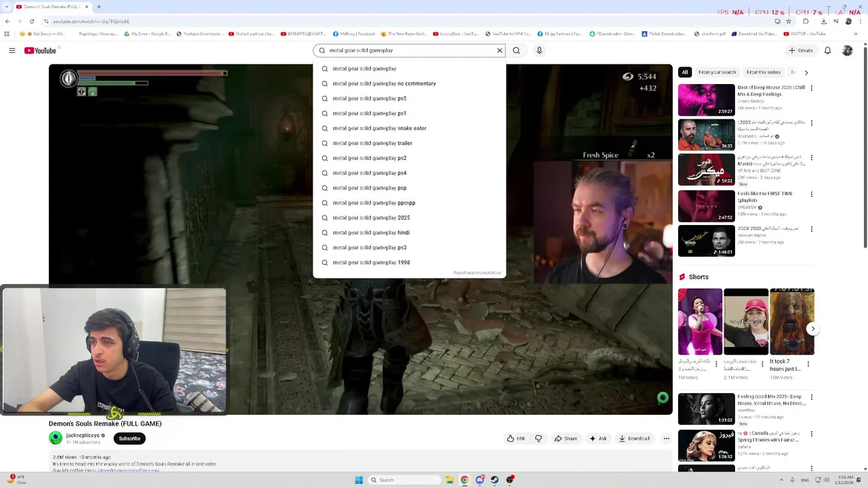Click 'Report search predictions' link

point(477,272)
